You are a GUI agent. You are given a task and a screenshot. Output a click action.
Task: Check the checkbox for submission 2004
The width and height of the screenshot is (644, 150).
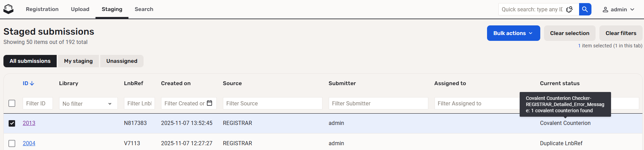(x=12, y=143)
